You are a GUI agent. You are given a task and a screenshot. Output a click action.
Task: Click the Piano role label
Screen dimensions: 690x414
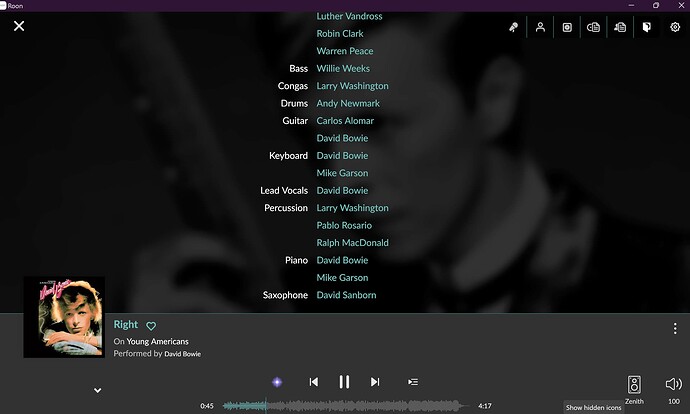coord(297,260)
